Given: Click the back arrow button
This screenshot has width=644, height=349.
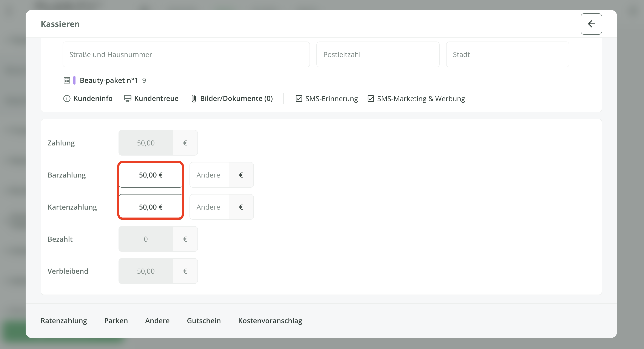Looking at the screenshot, I should (591, 24).
